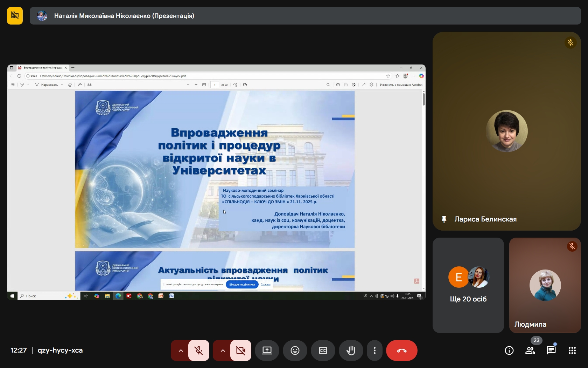Open the 'Ще 20 осіб' participants tile
Image resolution: width=588 pixels, height=368 pixels.
pyautogui.click(x=468, y=285)
